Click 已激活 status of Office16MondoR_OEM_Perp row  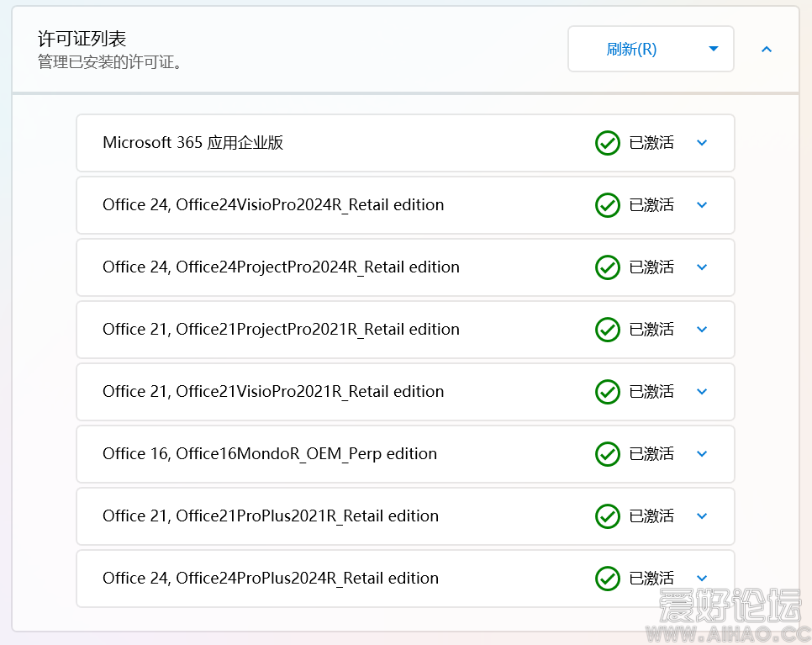[x=651, y=453]
